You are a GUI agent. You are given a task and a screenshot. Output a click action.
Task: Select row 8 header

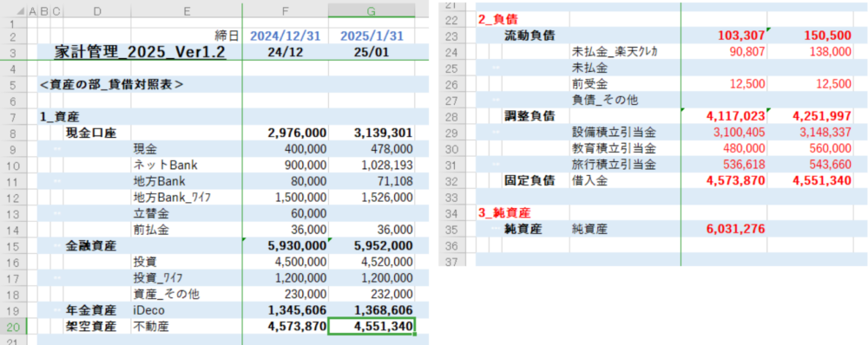click(13, 133)
